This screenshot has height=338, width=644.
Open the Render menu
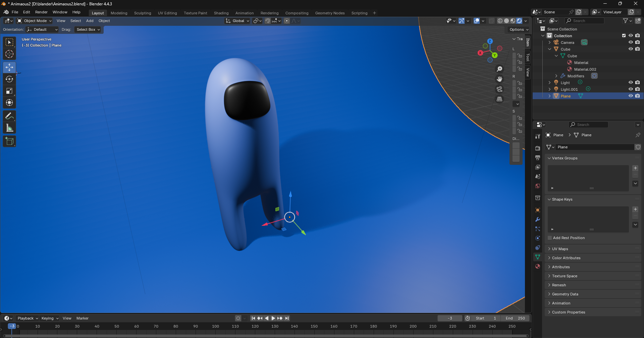pyautogui.click(x=41, y=12)
